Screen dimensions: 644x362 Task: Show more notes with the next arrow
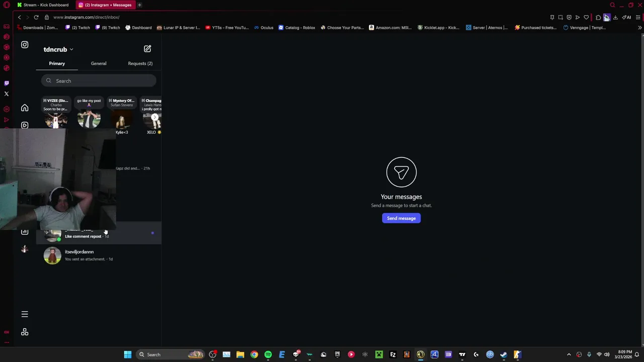pos(155,117)
